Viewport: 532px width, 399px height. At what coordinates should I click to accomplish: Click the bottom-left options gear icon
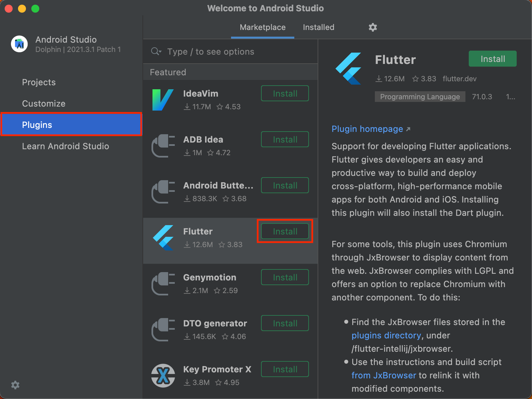point(15,385)
